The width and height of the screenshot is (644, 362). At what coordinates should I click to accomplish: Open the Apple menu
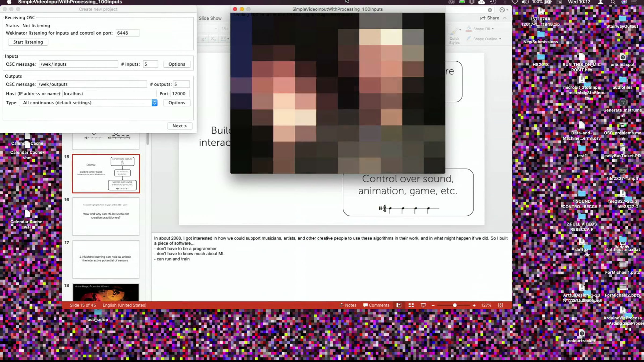click(x=9, y=2)
